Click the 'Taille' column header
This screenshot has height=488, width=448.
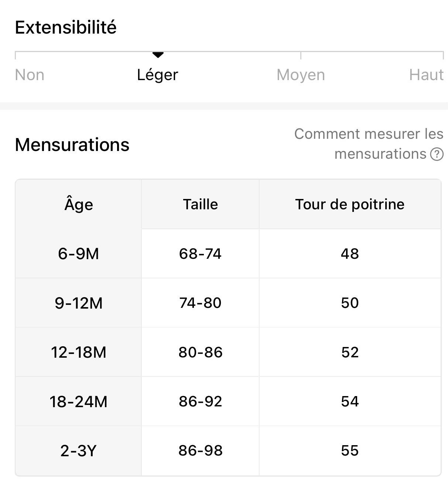(201, 204)
